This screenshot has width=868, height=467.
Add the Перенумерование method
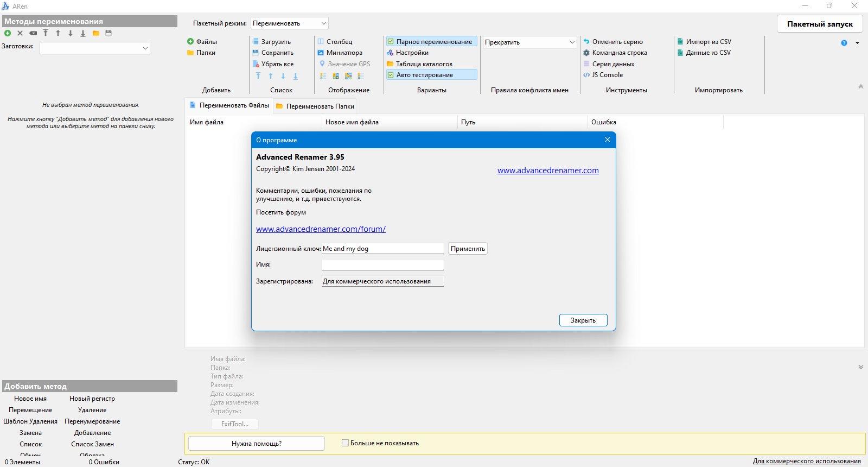(x=92, y=421)
